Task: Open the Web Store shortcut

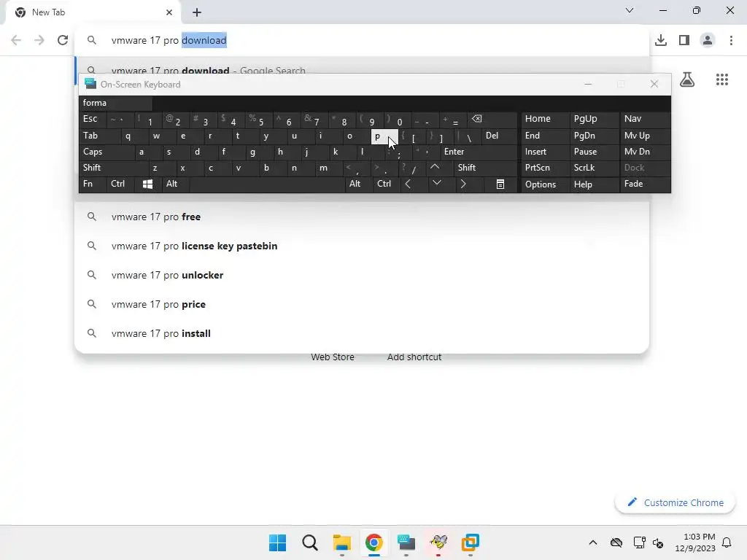Action: click(333, 357)
